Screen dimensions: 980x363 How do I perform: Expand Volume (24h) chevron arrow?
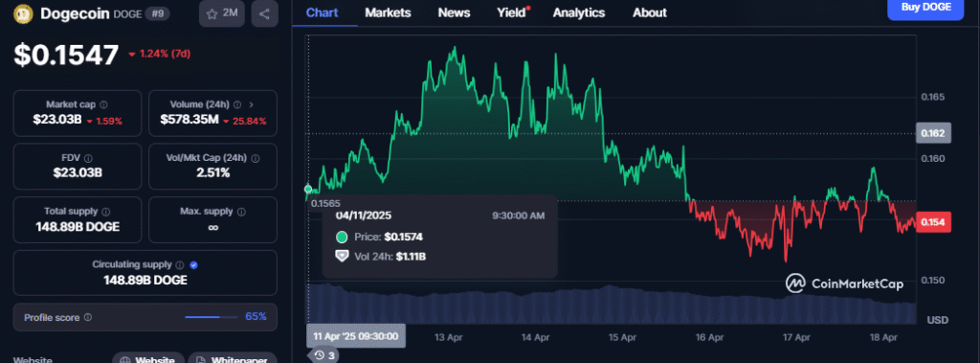tap(252, 104)
